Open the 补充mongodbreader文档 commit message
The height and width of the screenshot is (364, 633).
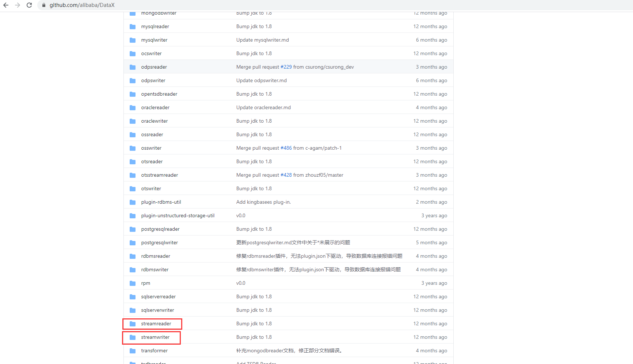[x=289, y=351]
